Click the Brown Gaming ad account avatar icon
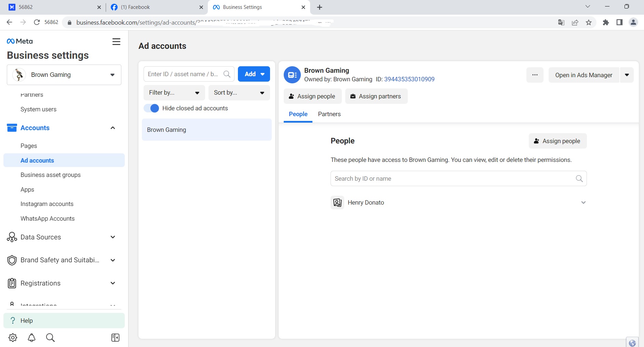 [x=292, y=75]
